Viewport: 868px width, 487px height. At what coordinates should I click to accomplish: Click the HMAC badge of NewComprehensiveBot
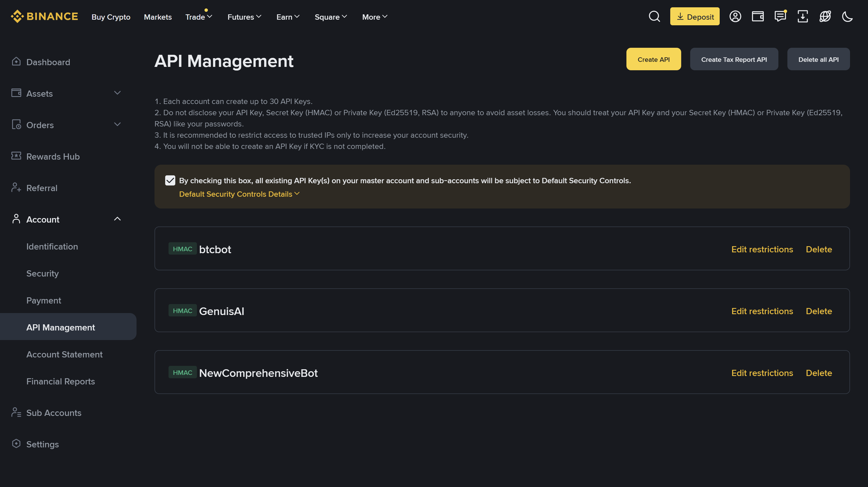point(182,372)
